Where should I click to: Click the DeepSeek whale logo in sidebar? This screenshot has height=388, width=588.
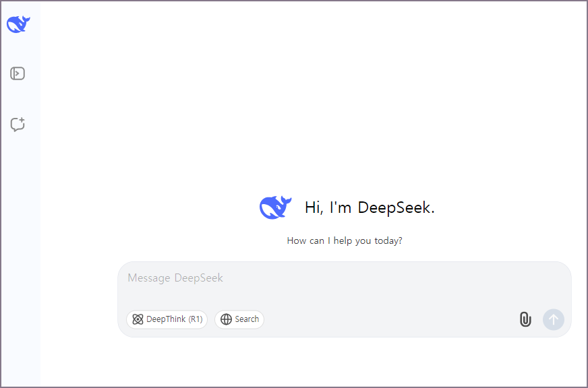18,24
